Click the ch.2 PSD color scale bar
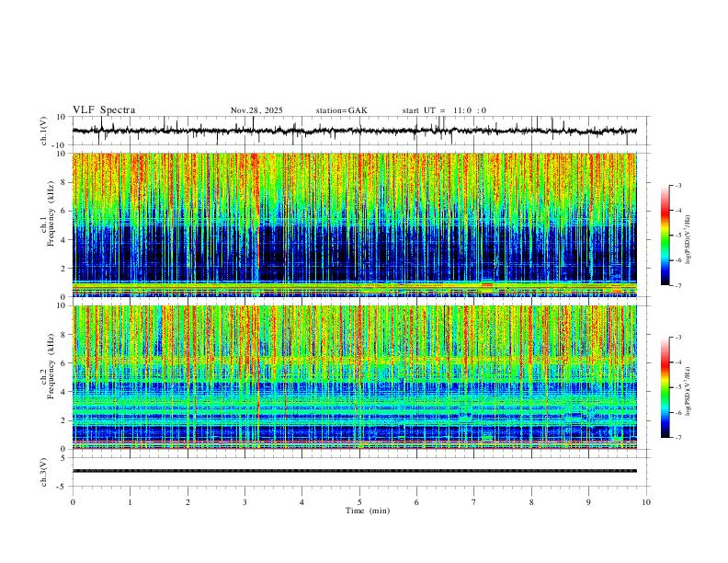Screen dimensions: 728x563 (665, 387)
